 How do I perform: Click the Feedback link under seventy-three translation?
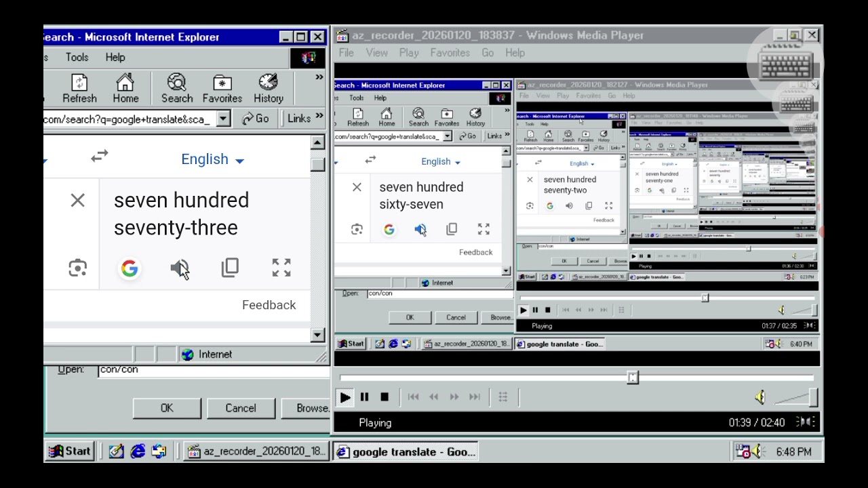(x=269, y=305)
